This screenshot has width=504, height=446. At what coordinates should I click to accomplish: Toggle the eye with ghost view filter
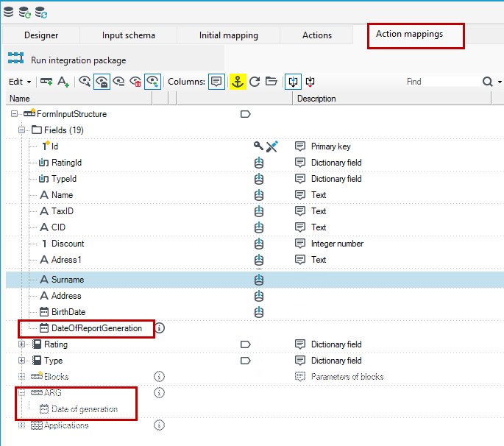102,82
